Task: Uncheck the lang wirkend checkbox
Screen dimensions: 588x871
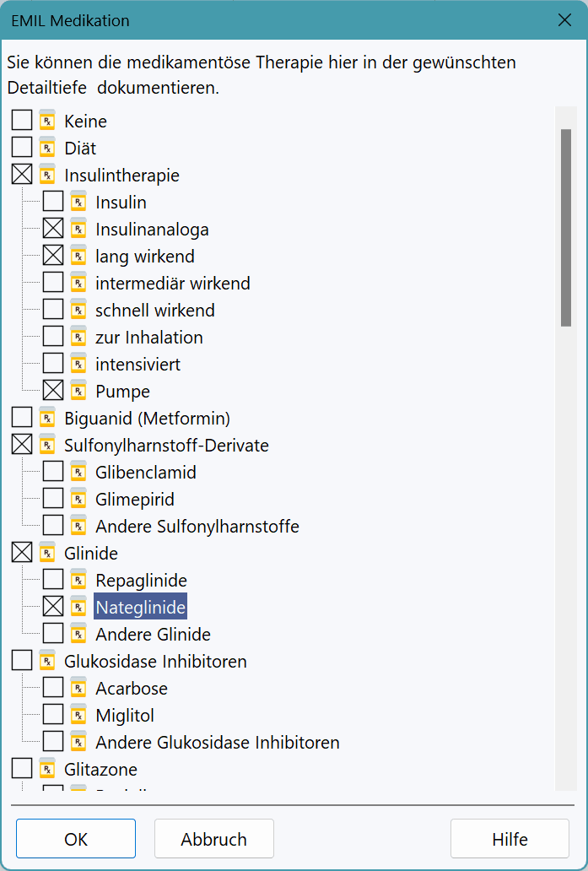Action: pyautogui.click(x=53, y=256)
